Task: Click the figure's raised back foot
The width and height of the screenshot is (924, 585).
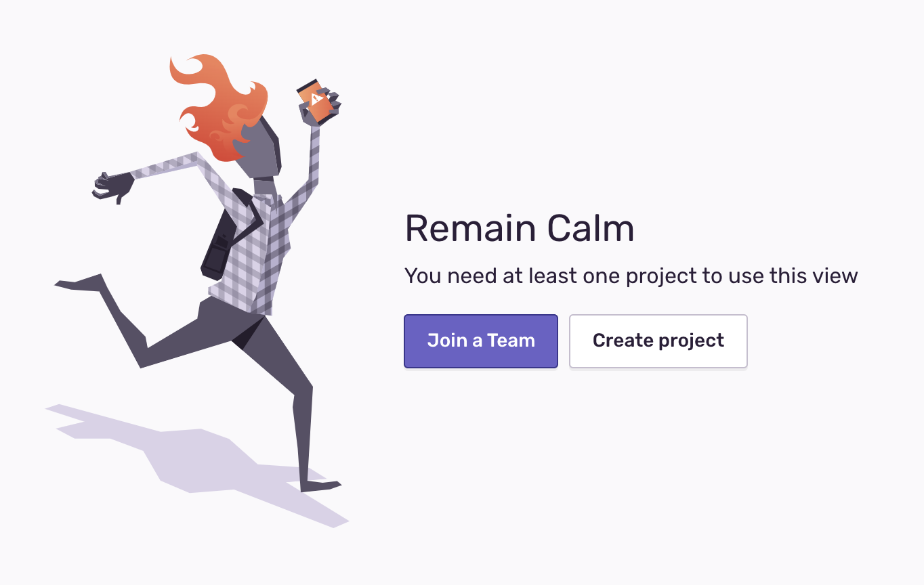Action: 79,283
